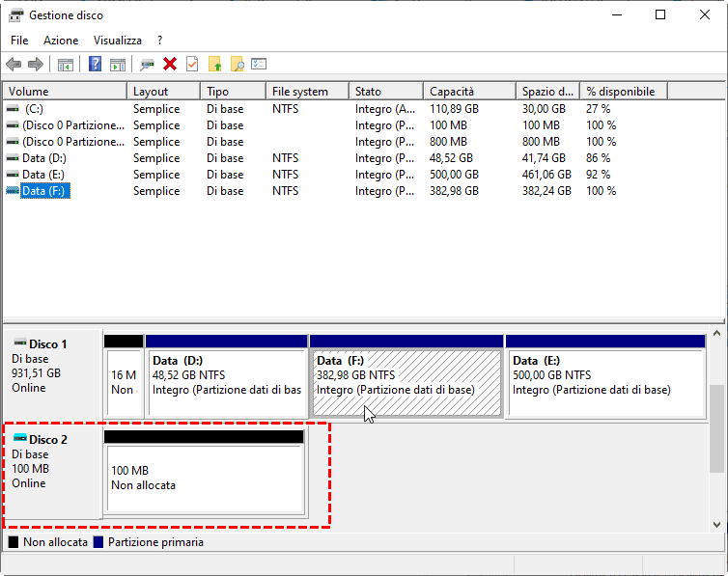728x576 pixels.
Task: Click the Disco 2 disk icon
Action: pos(20,437)
